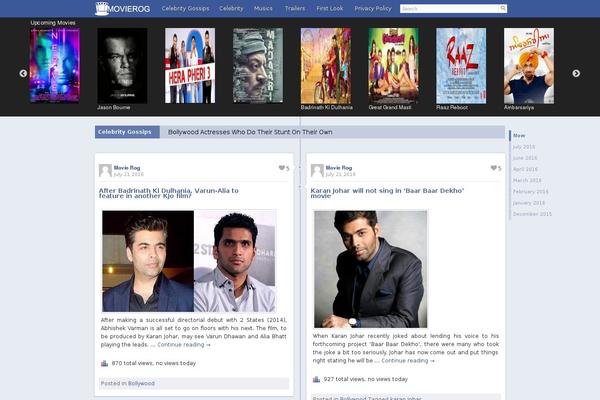The width and height of the screenshot is (600, 400).
Task: Open 'After Badrinath Ki Dulhania, Varun-Alia' title
Action: pyautogui.click(x=169, y=193)
